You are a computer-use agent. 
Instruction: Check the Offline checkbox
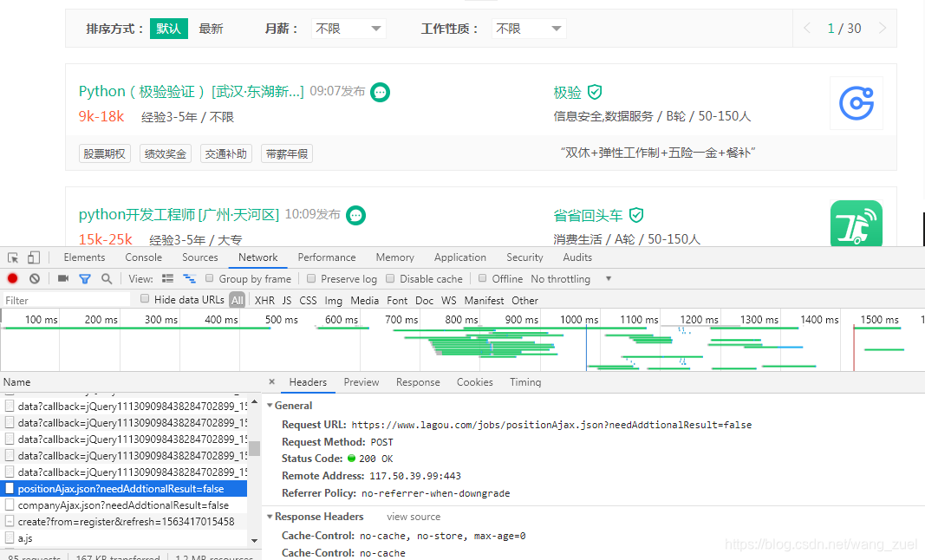point(482,278)
